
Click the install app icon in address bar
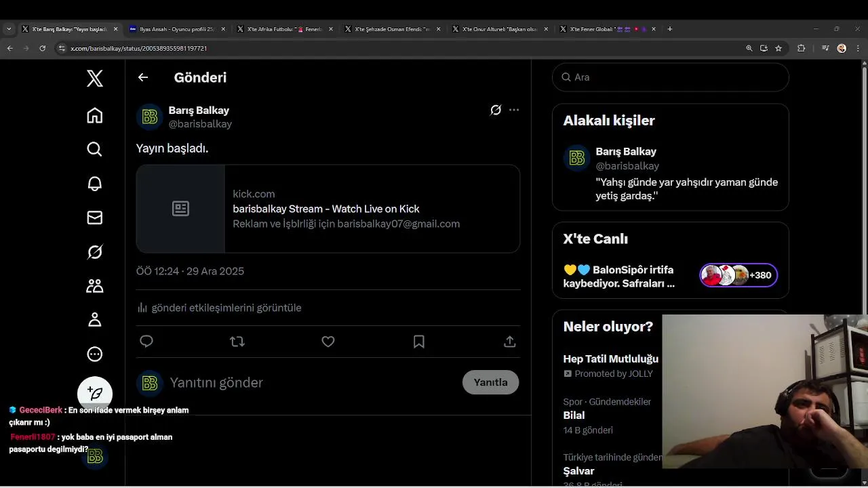pyautogui.click(x=764, y=48)
